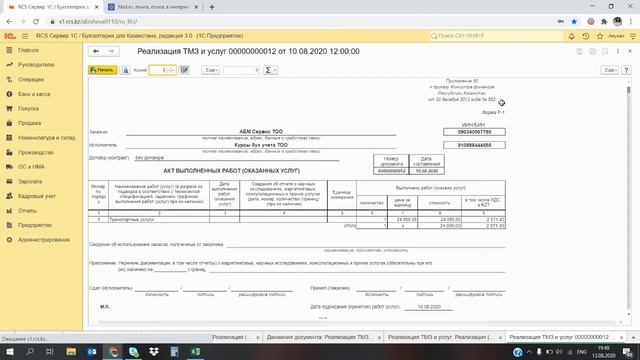The width and height of the screenshot is (640, 360).
Task: Click the 1C logo icon
Action: tap(10, 36)
